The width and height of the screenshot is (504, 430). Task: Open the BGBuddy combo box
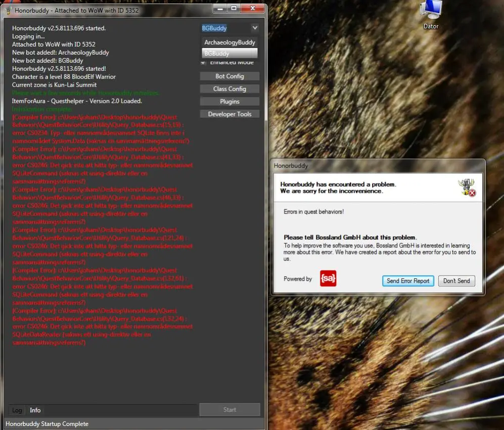pyautogui.click(x=230, y=28)
